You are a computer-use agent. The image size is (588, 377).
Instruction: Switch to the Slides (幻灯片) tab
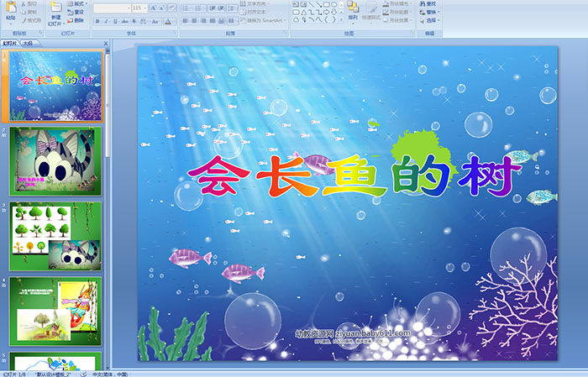10,44
